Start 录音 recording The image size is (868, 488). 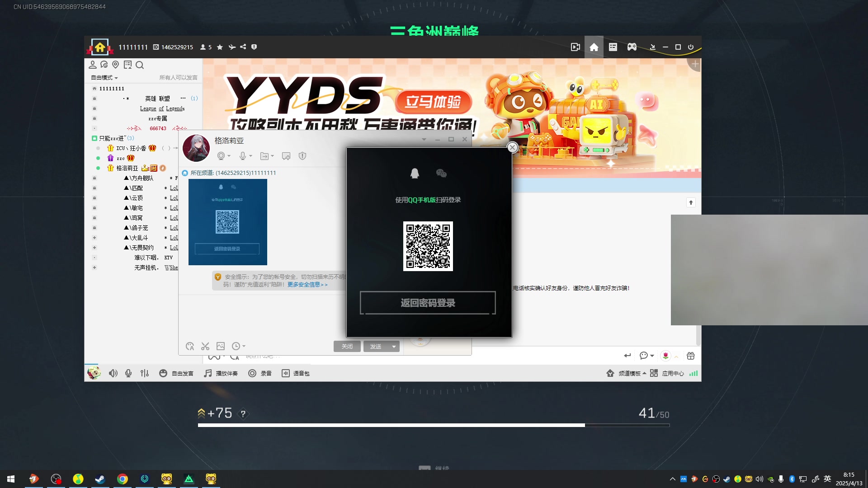[x=260, y=373]
